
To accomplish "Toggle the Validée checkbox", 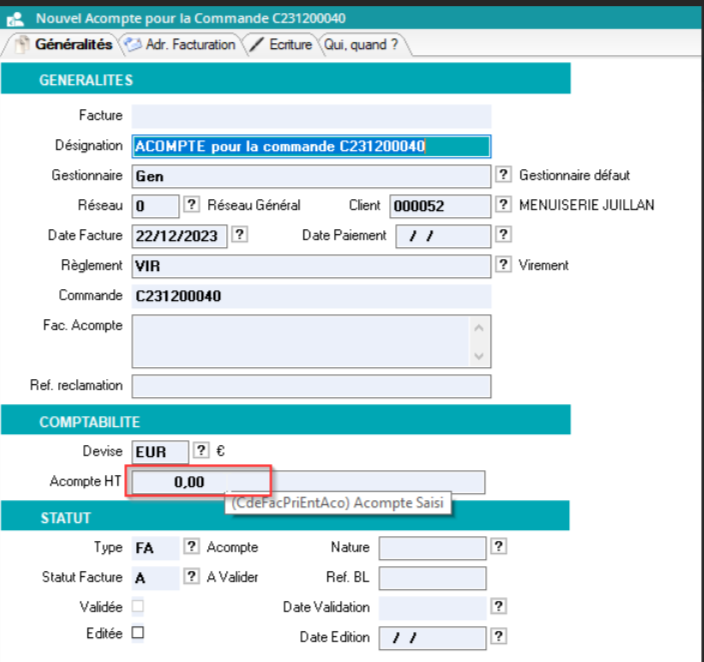I will click(138, 606).
